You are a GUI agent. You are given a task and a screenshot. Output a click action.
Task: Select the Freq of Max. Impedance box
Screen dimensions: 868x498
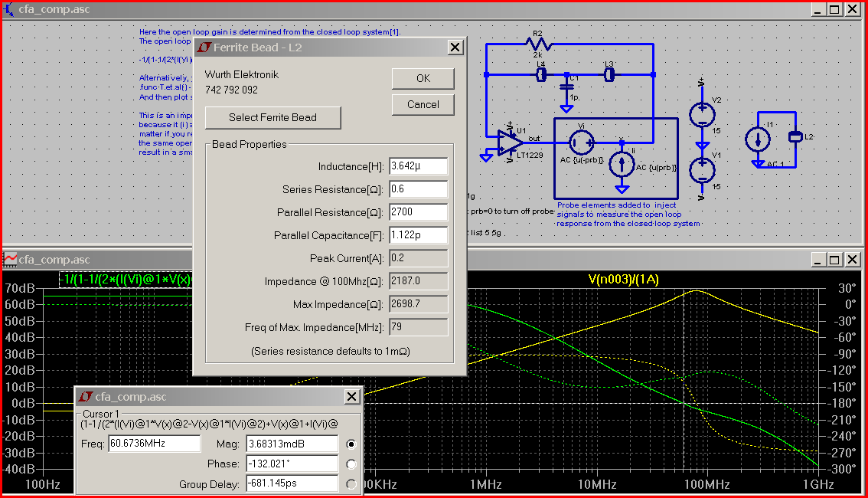[418, 327]
